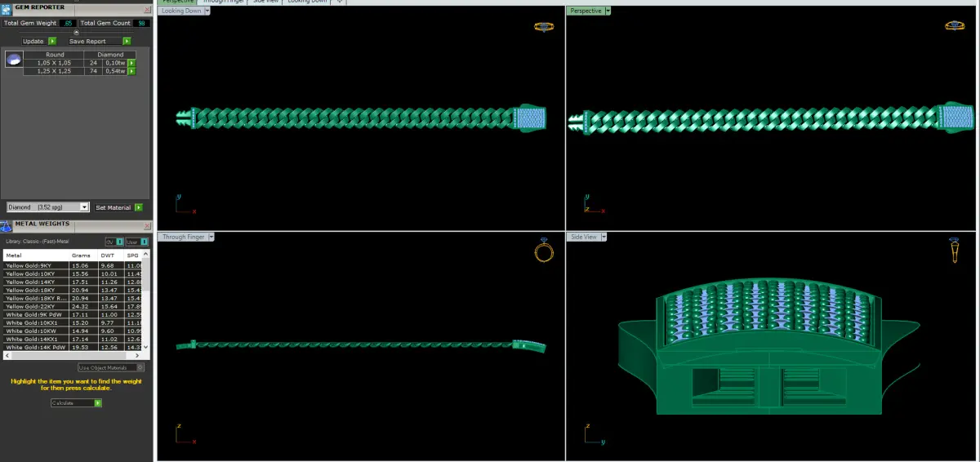Click the Update button

(33, 41)
